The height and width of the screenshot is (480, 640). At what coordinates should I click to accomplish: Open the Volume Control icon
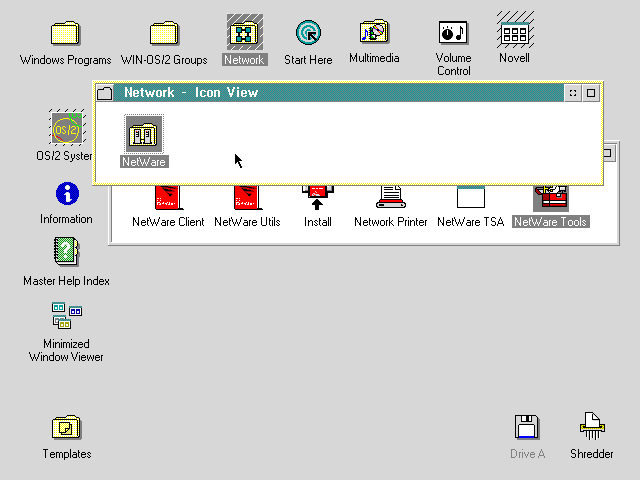coord(453,32)
